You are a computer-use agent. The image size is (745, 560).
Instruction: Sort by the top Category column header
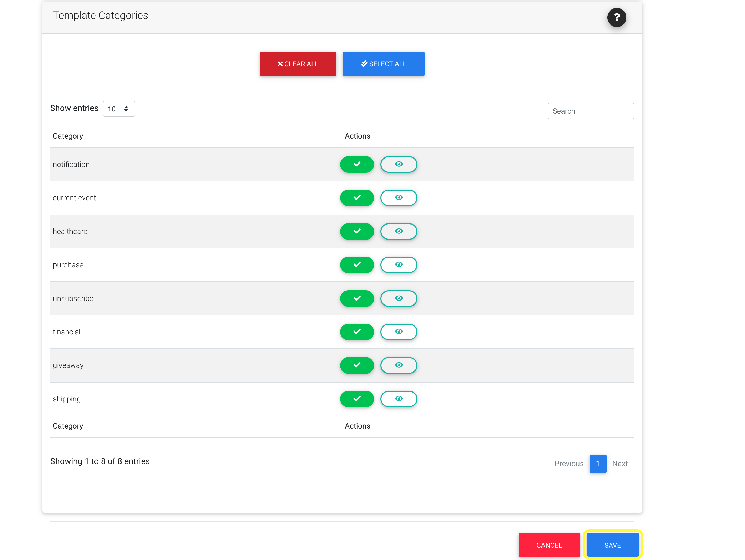click(x=68, y=136)
